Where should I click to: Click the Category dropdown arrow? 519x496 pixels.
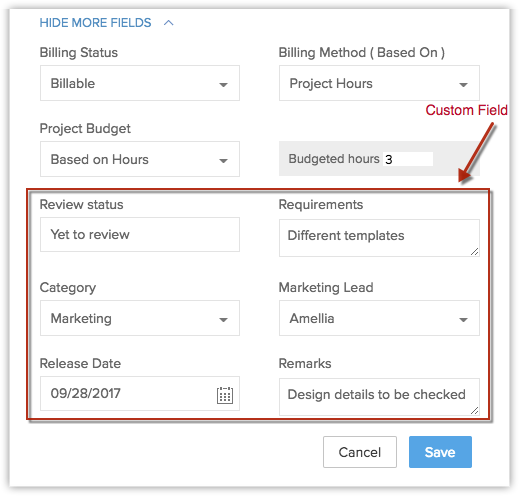223,320
